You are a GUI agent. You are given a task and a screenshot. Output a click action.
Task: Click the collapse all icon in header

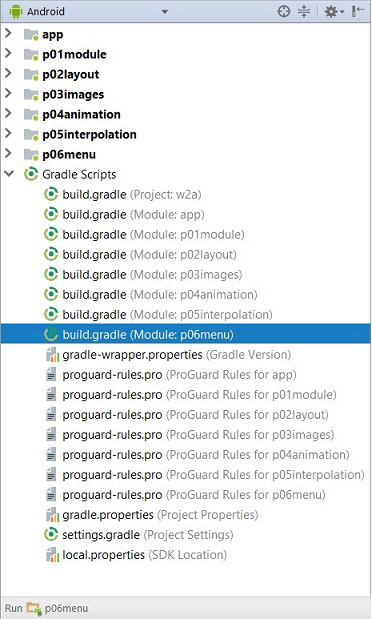tap(303, 11)
